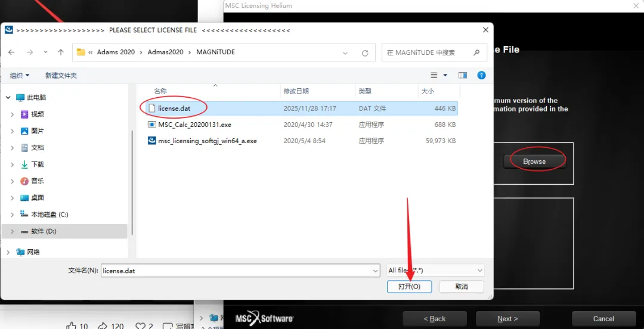
Task: Open the 音乐 folder
Action: click(x=38, y=181)
